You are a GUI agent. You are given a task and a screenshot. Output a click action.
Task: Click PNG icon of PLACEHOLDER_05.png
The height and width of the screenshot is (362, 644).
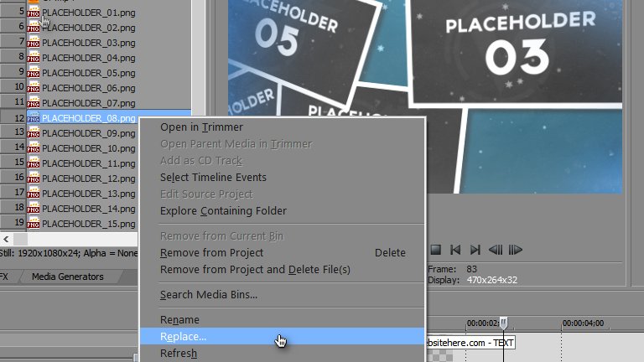[x=34, y=73]
